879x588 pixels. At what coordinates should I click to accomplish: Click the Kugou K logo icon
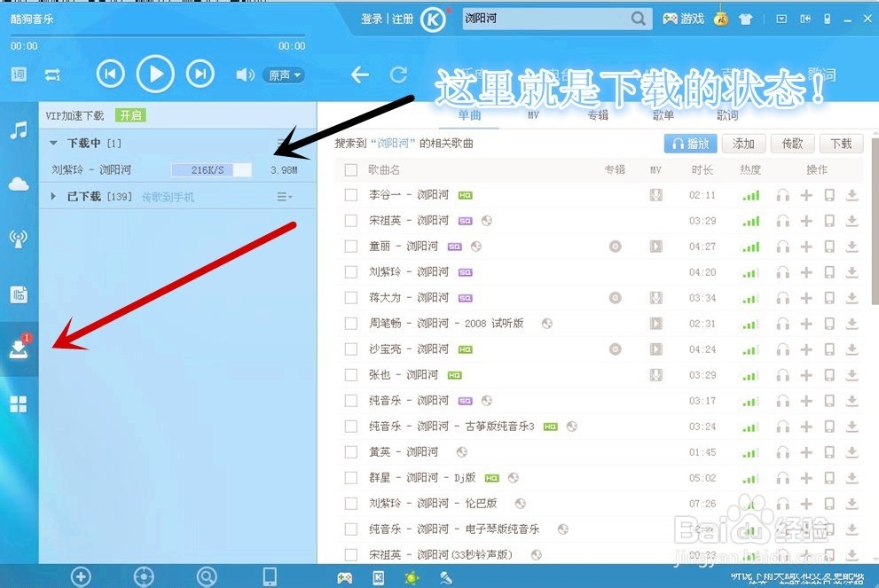[x=433, y=20]
